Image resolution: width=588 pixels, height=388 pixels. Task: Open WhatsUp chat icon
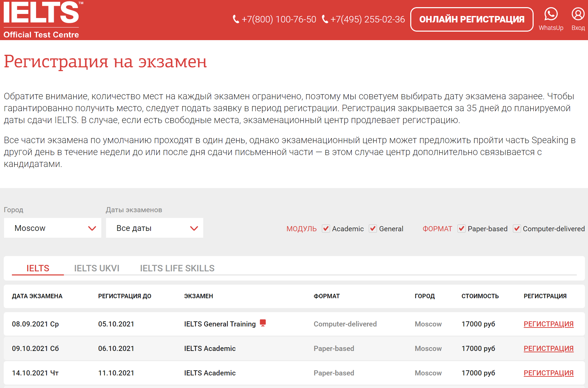[x=551, y=14]
